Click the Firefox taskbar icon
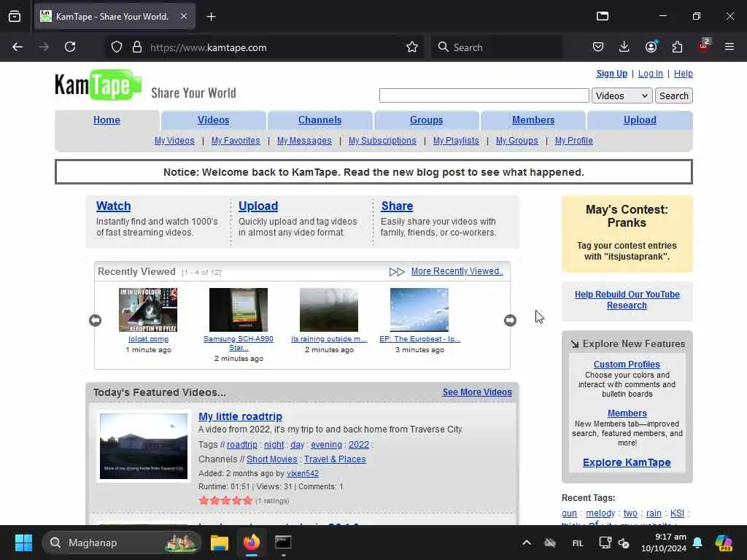747x560 pixels. pos(252,542)
